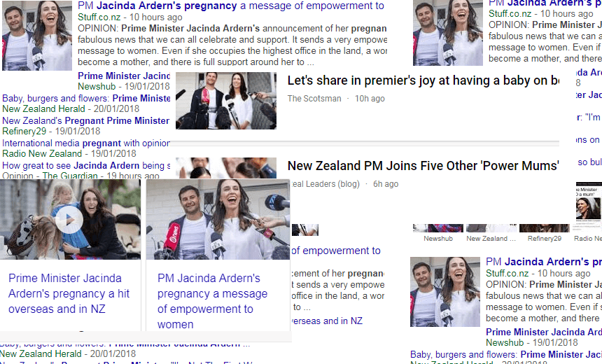Open "International media pregnant with opinion" link
The image size is (602, 364).
pyautogui.click(x=86, y=143)
